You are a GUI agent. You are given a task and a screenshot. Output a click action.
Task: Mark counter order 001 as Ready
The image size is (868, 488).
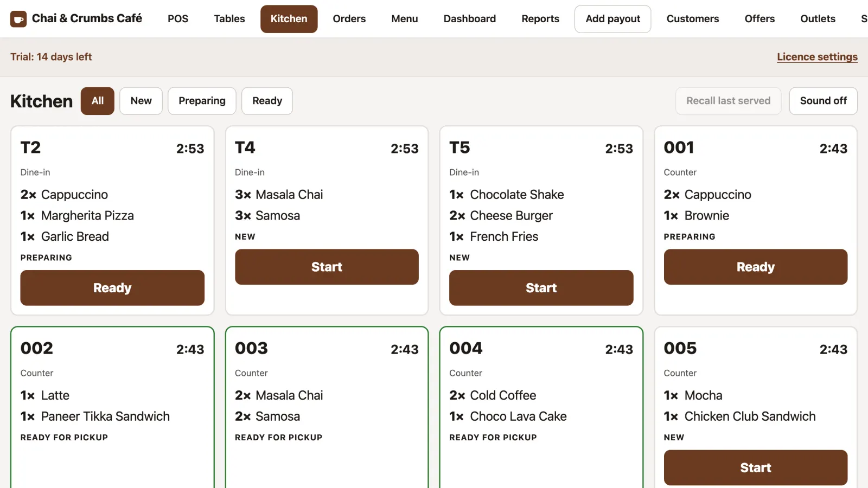pos(756,267)
